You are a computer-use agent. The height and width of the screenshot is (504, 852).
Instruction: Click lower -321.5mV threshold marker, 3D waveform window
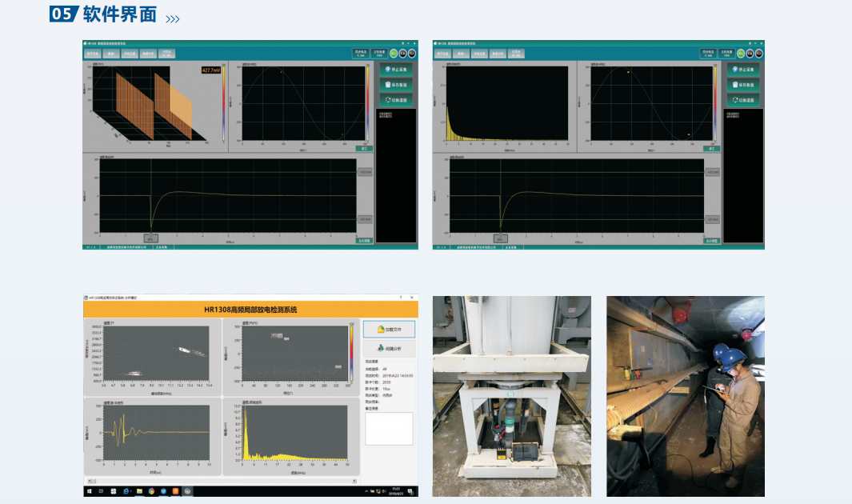365,219
